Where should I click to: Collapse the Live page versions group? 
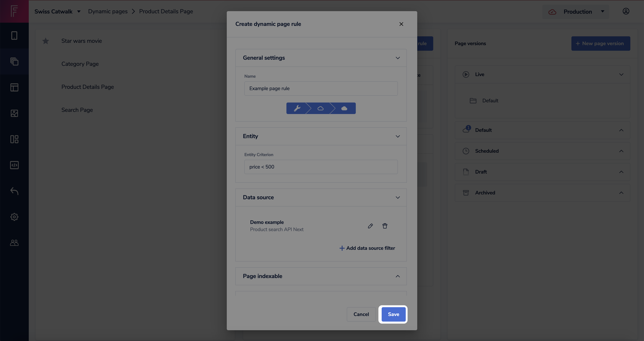pyautogui.click(x=621, y=74)
